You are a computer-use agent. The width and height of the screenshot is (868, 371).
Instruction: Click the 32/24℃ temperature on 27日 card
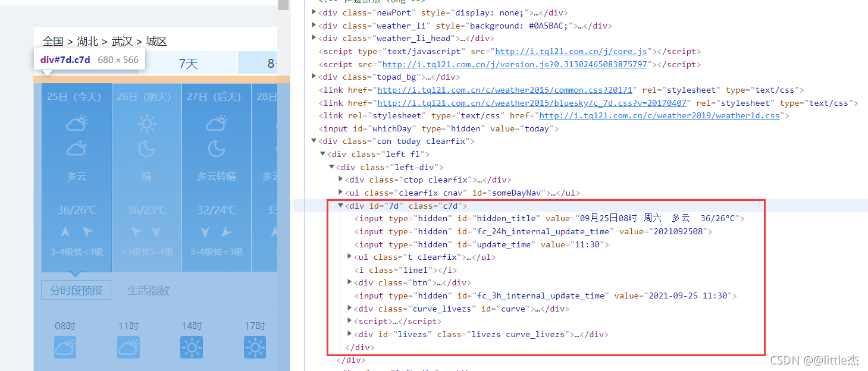click(x=217, y=210)
